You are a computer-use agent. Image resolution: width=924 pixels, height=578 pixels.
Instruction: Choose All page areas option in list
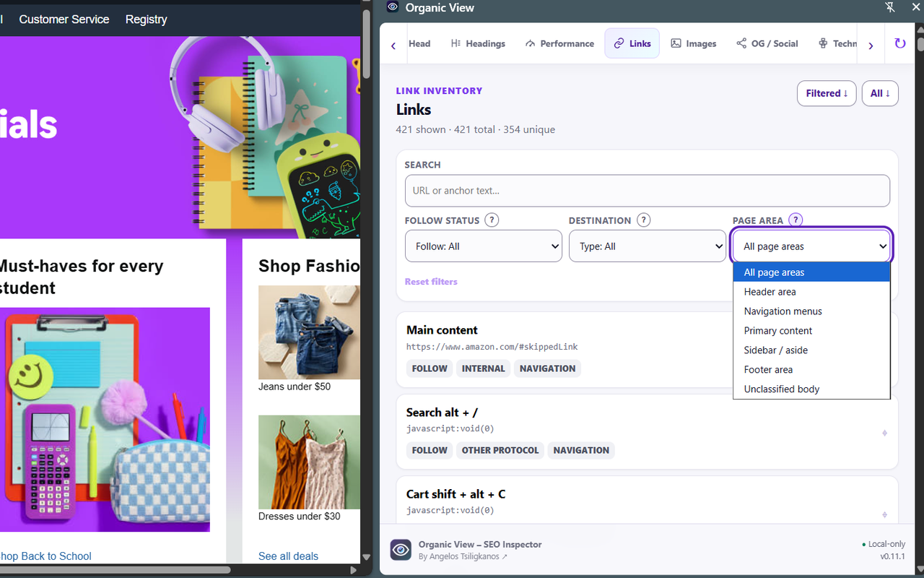click(811, 272)
